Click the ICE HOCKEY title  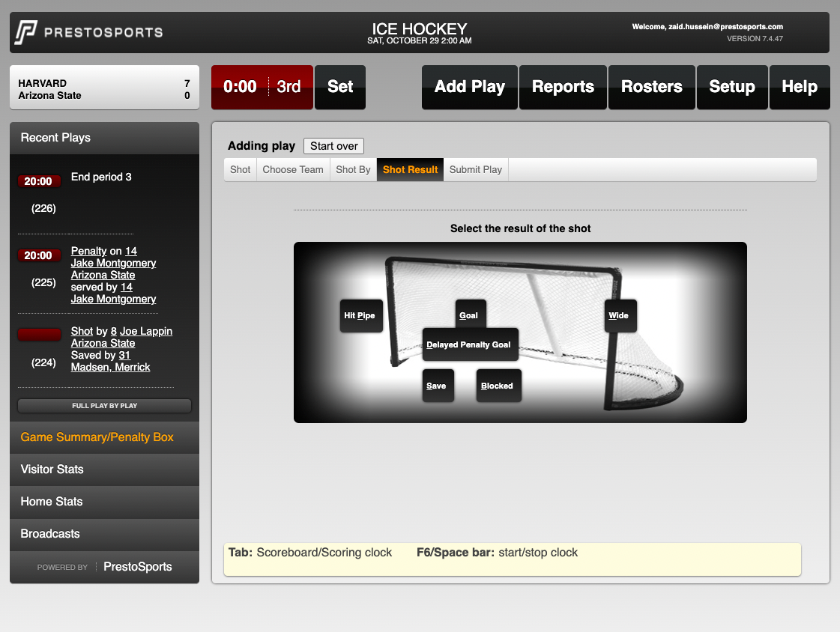click(x=420, y=28)
